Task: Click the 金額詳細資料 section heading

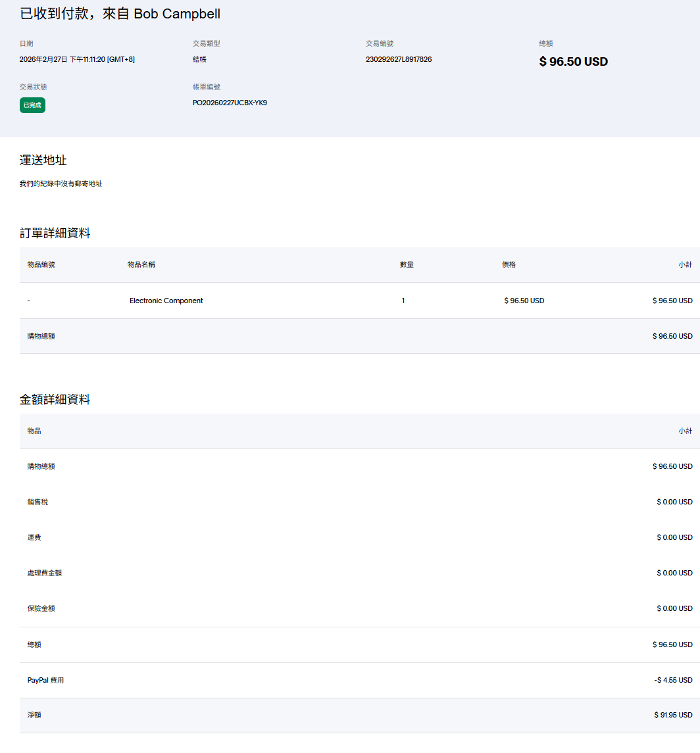Action: pos(55,399)
